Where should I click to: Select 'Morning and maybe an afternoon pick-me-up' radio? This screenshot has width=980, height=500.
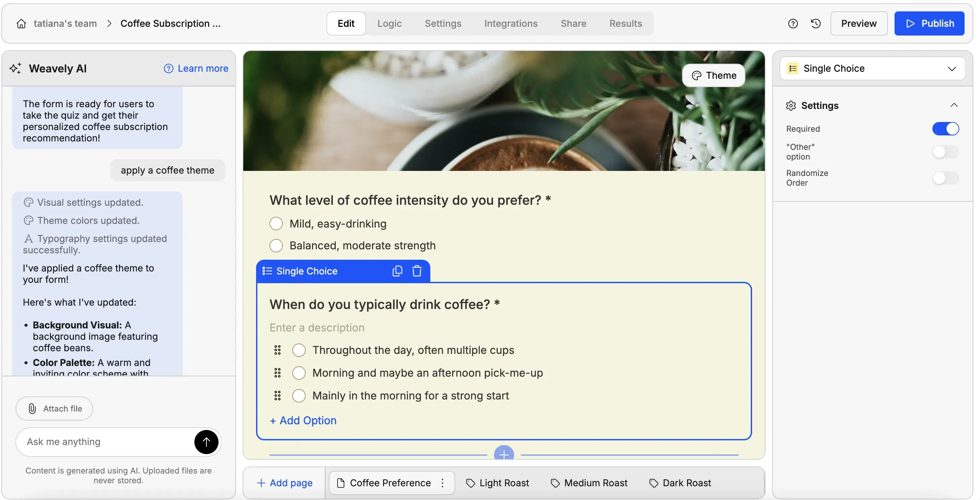[299, 373]
